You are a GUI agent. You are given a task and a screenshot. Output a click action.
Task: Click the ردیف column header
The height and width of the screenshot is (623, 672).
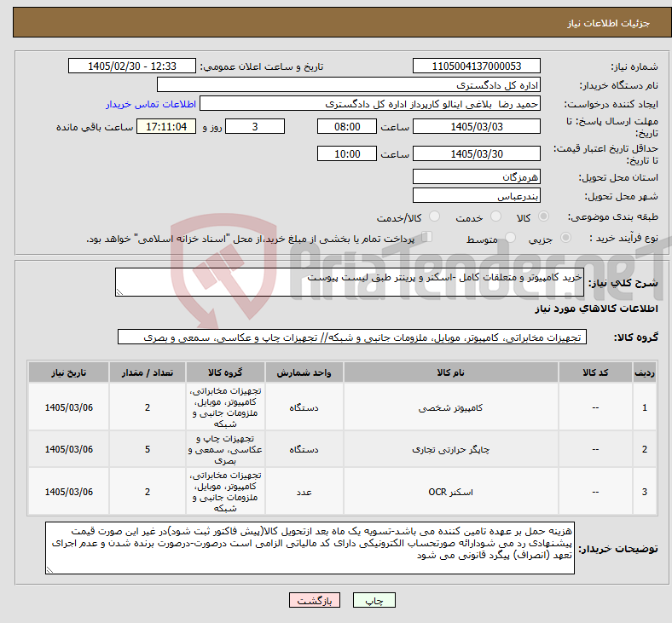(644, 372)
